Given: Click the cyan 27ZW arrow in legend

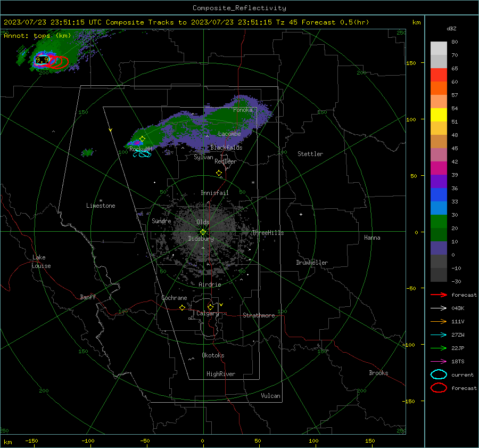Looking at the screenshot, I should coord(439,335).
